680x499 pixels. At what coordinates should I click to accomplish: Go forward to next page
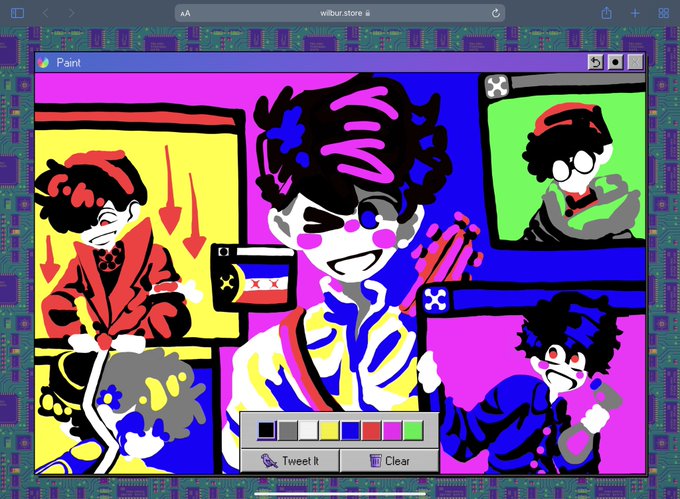[72, 13]
